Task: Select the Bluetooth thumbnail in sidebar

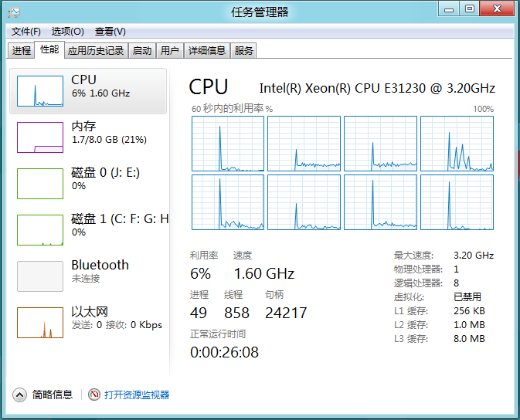Action: tap(40, 276)
